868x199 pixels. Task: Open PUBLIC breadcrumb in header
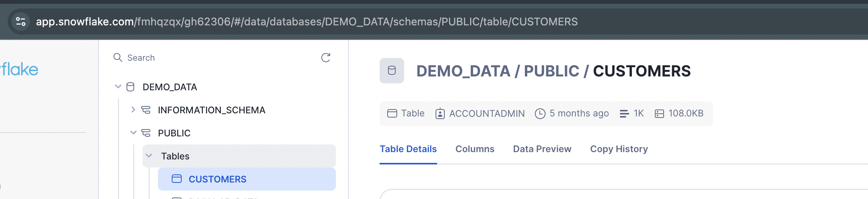point(552,71)
